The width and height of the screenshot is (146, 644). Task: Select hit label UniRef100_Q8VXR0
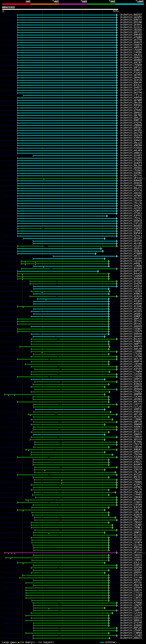[x=131, y=259]
